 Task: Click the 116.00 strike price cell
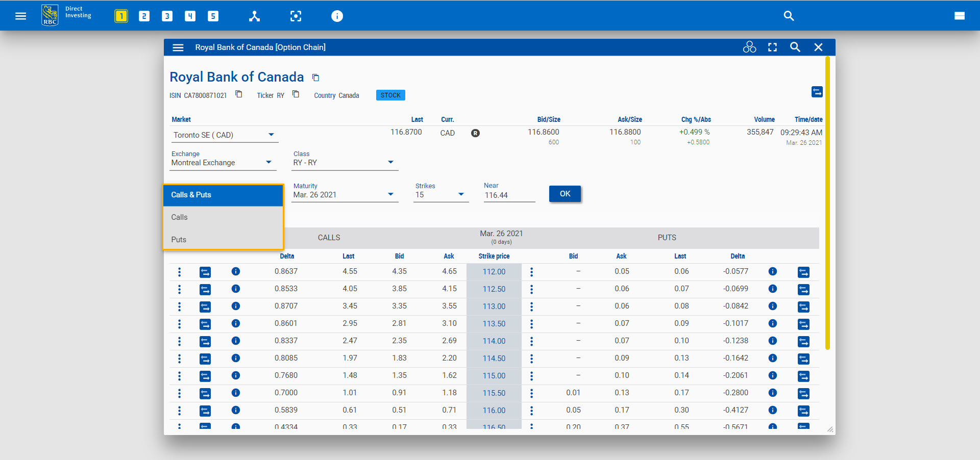click(x=494, y=411)
